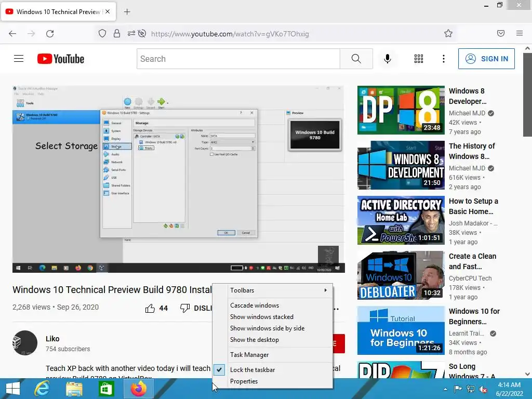Viewport: 532px width, 399px height.
Task: Select Show windows side by side
Action: click(273, 328)
